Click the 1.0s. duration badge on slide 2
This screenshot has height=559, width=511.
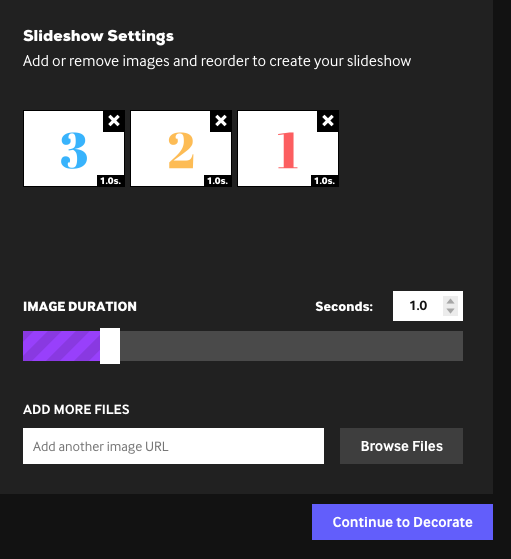click(218, 181)
